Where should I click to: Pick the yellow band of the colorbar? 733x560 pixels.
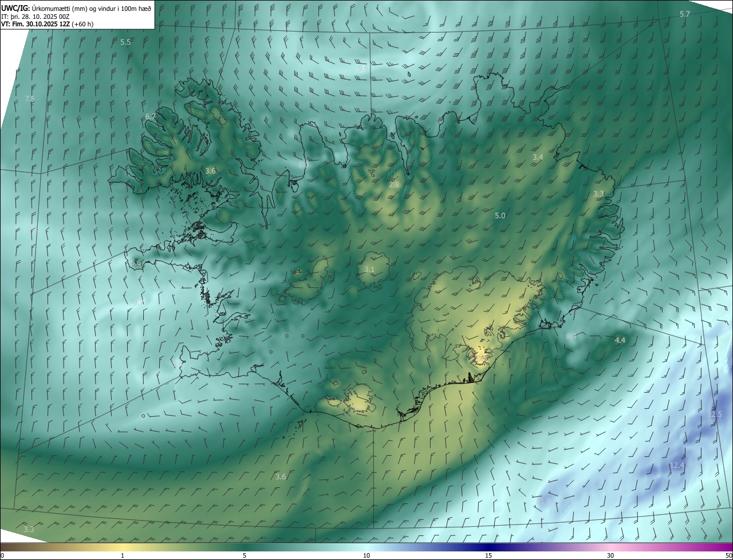[x=123, y=547]
